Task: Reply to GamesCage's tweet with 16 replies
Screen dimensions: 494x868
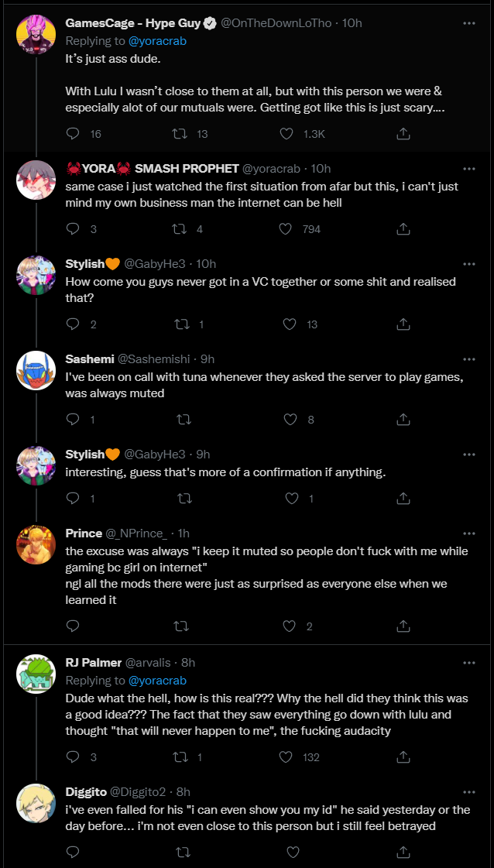Action: [x=73, y=133]
